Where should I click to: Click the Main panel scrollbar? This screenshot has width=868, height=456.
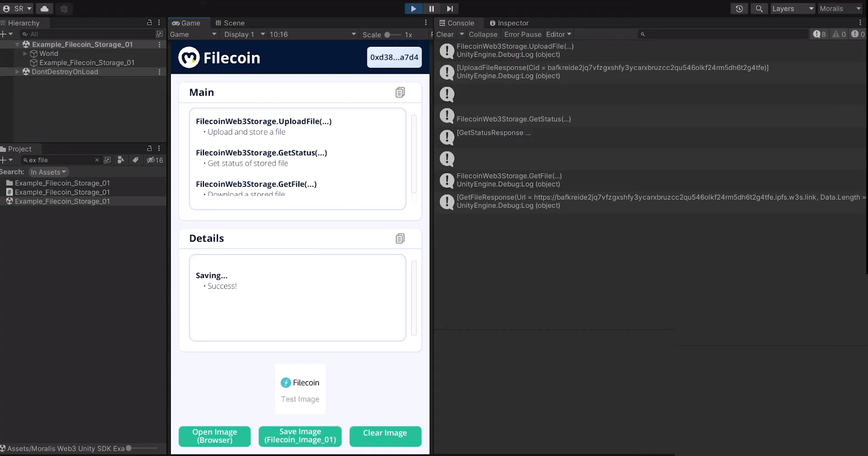pos(414,154)
